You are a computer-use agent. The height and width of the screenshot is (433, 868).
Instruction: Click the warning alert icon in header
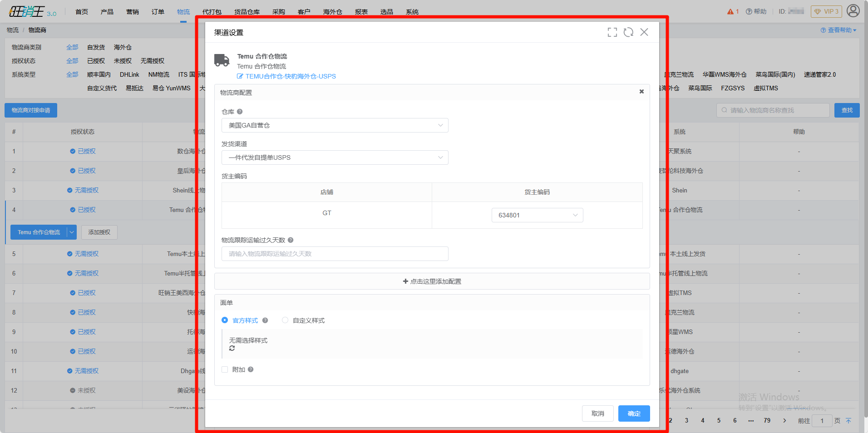tap(730, 11)
